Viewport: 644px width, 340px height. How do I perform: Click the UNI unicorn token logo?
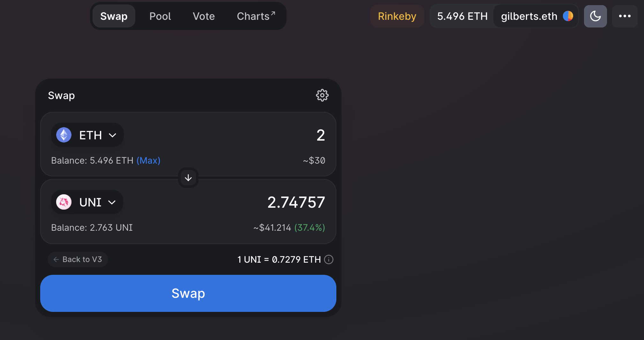click(x=64, y=202)
